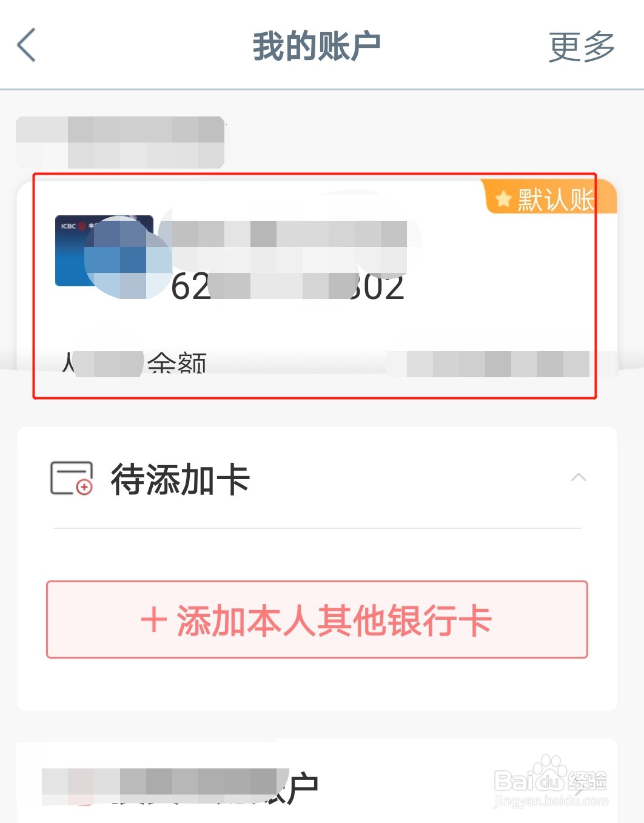Collapse the 待添加卡 section with the chevron

(579, 477)
